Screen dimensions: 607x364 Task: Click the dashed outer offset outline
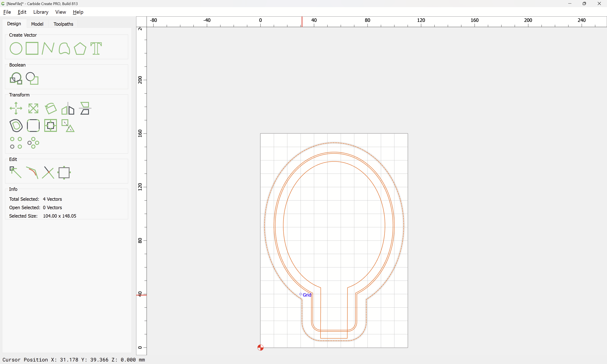(x=334, y=143)
